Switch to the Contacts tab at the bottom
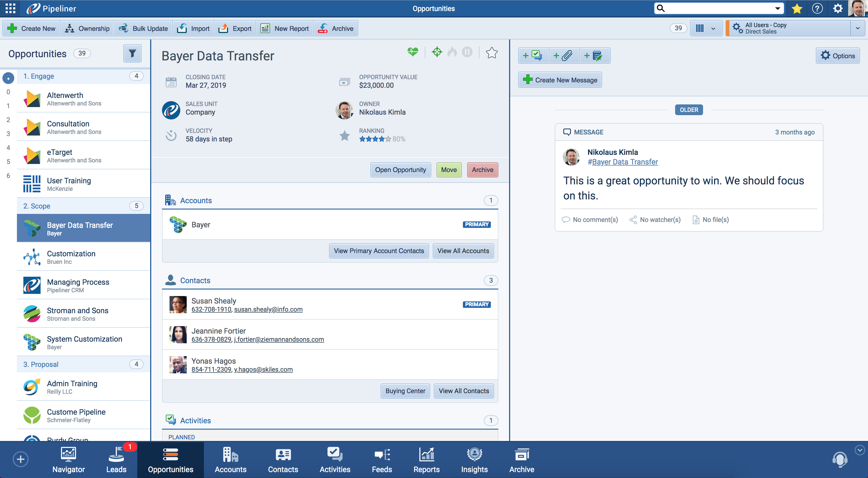Viewport: 868px width, 478px height. (x=283, y=460)
